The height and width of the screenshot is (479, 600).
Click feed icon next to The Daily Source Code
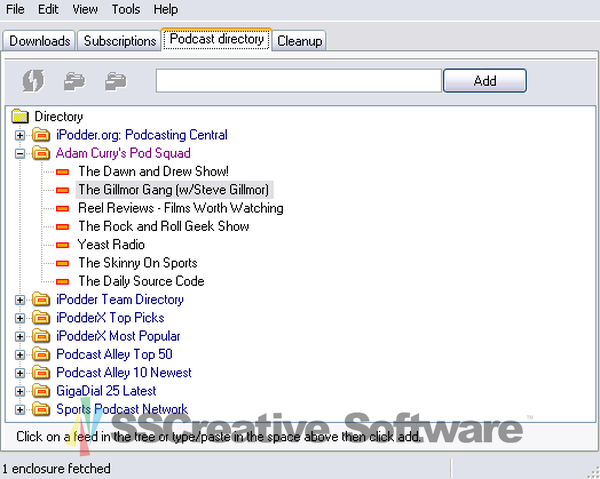click(62, 282)
